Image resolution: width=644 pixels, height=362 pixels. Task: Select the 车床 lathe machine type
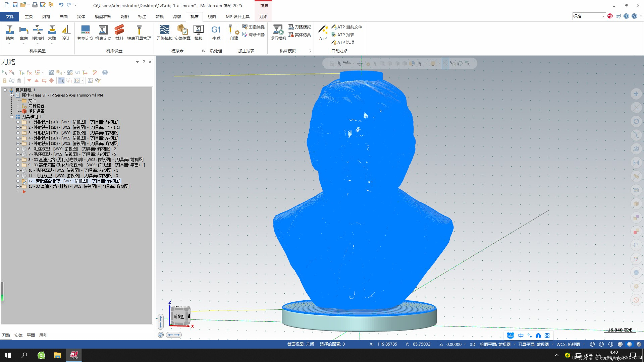(x=23, y=33)
